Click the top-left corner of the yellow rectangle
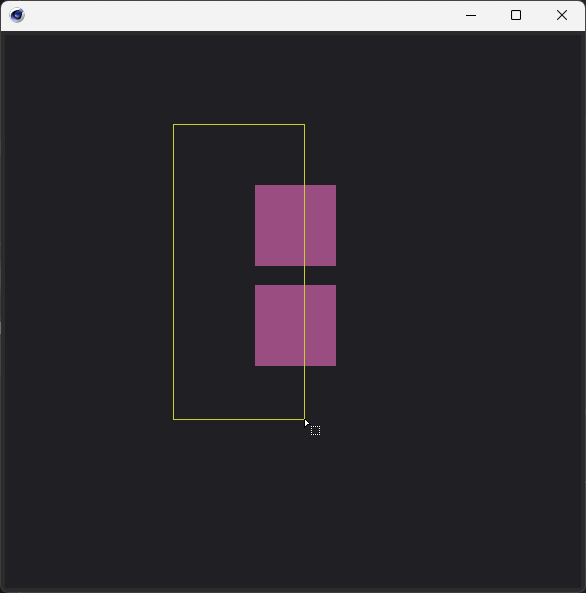586x593 pixels. tap(174, 124)
